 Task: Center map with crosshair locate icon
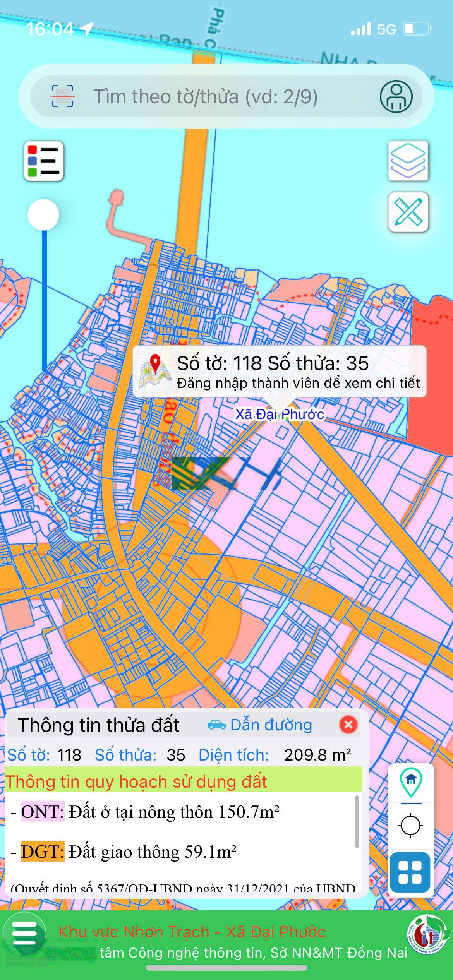[410, 826]
